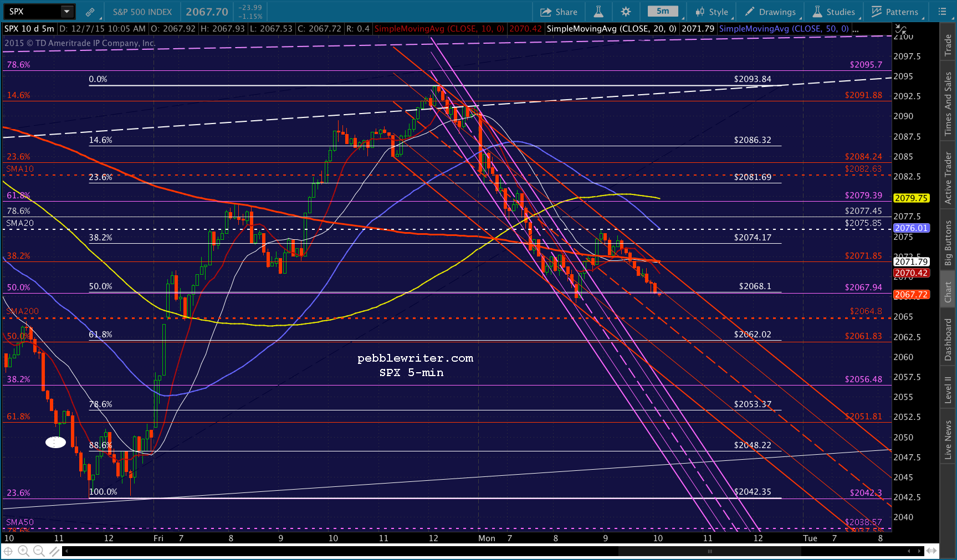
Task: Open the Trade side tab
Action: click(x=948, y=45)
